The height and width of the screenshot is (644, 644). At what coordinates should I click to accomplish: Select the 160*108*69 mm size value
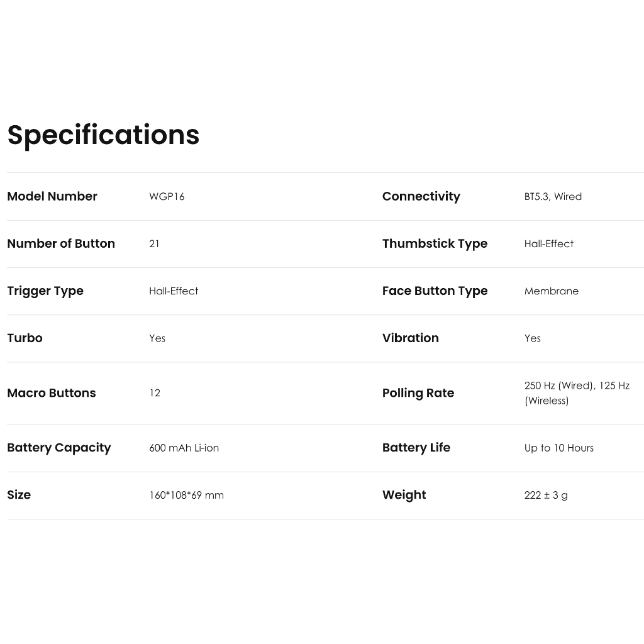186,495
